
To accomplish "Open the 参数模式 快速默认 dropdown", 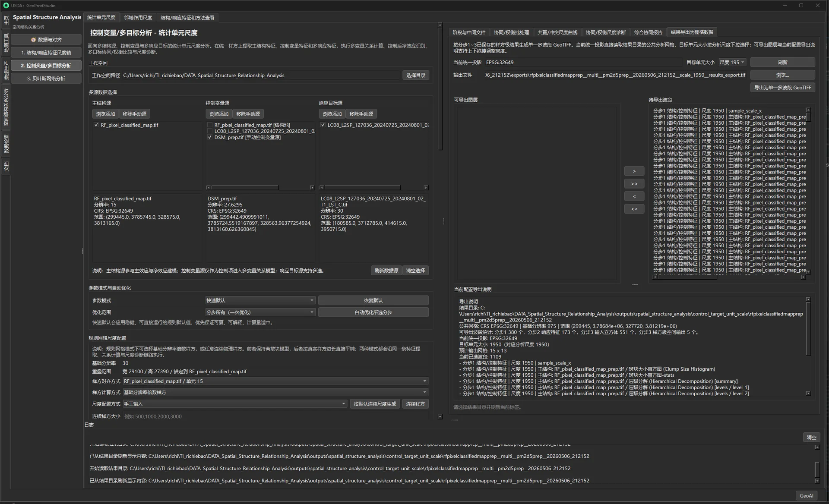I will click(260, 300).
